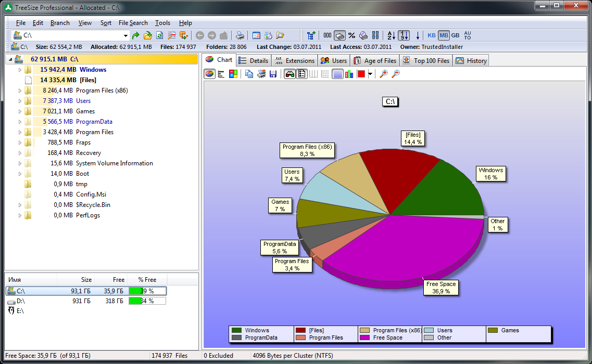
Task: Switch size units to GB
Action: tap(455, 35)
